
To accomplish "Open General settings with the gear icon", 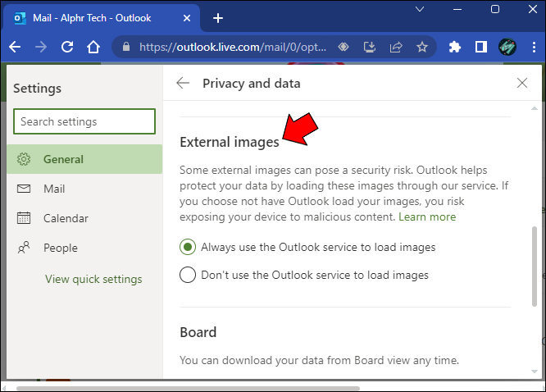I will click(25, 159).
